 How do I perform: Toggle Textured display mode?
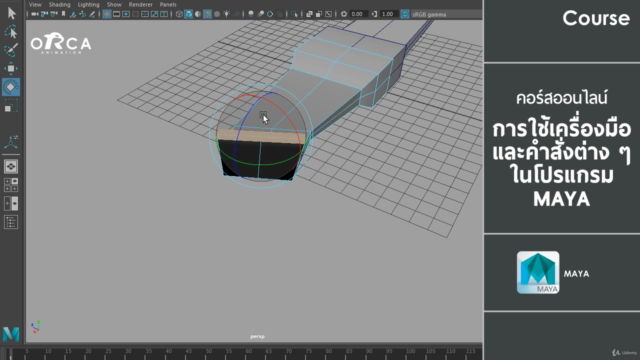click(x=217, y=14)
